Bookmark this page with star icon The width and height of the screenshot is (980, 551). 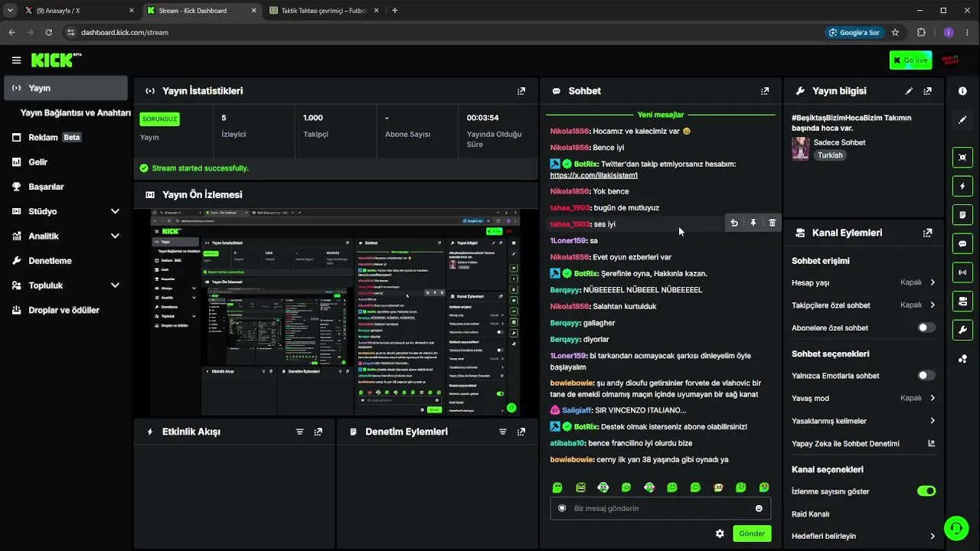click(x=895, y=32)
